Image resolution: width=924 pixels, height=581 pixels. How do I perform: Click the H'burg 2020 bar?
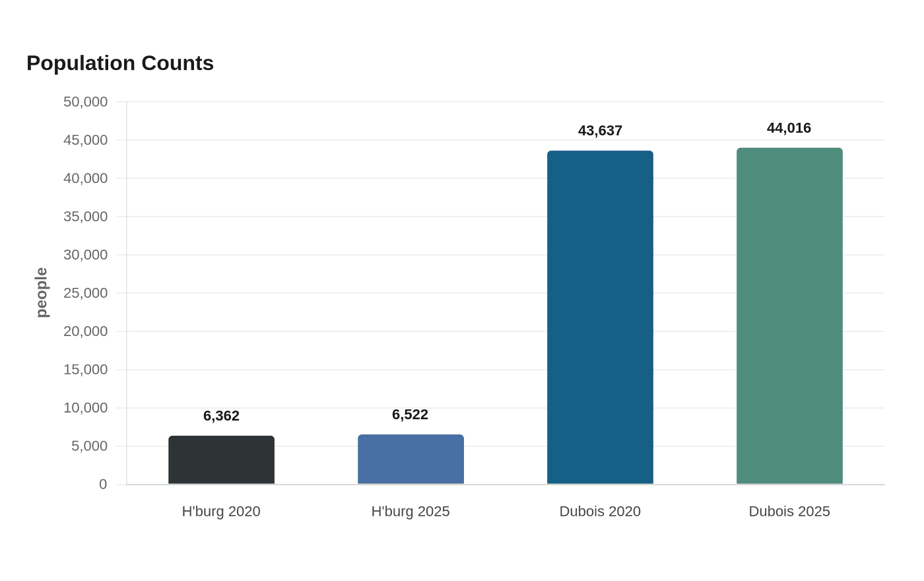[221, 460]
